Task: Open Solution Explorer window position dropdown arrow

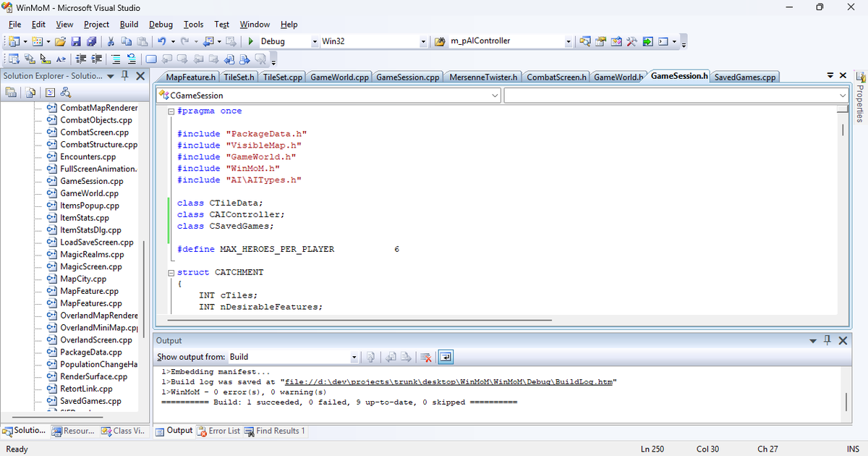Action: click(110, 76)
